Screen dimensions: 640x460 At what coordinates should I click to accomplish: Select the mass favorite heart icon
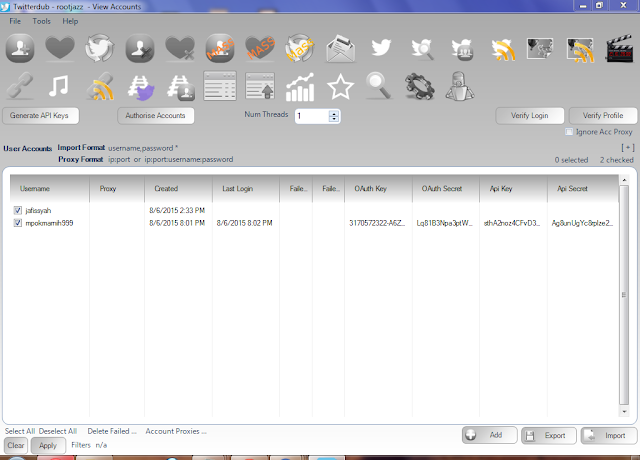coord(260,48)
